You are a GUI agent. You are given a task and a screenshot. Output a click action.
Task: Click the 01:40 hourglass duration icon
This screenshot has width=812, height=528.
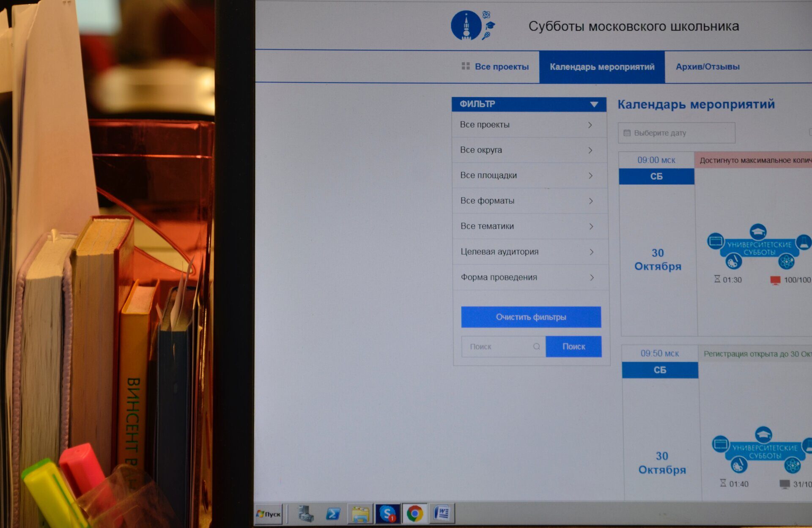(723, 483)
